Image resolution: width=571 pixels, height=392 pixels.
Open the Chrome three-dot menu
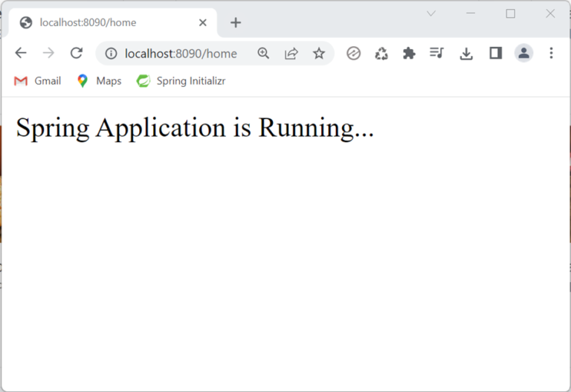[552, 54]
